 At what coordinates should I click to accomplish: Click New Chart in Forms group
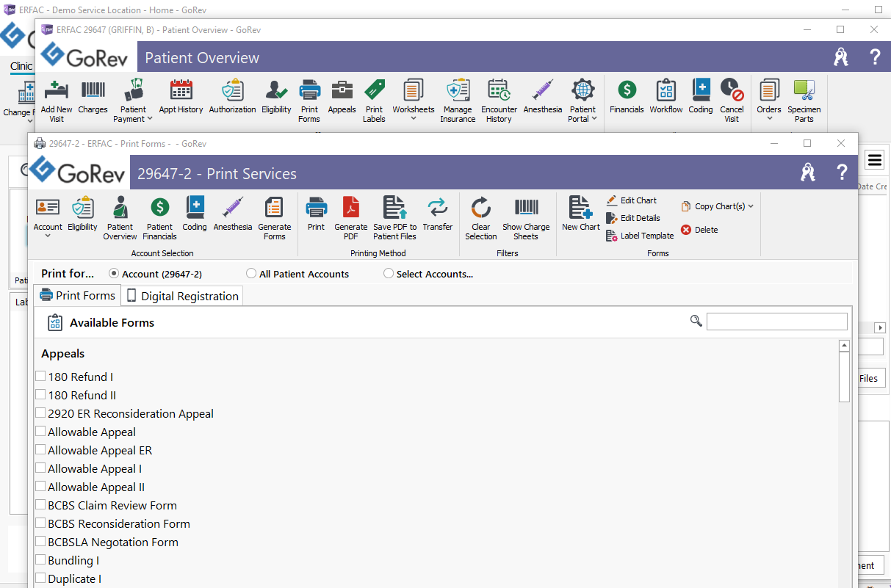[x=581, y=214]
